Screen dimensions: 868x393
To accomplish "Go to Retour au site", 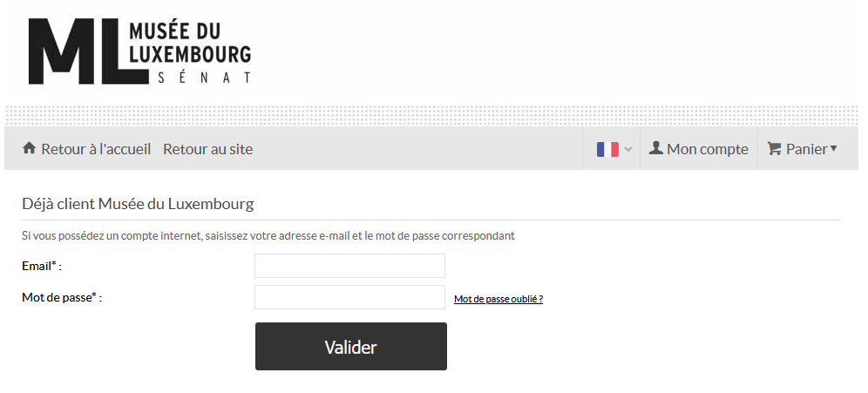I will 207,149.
